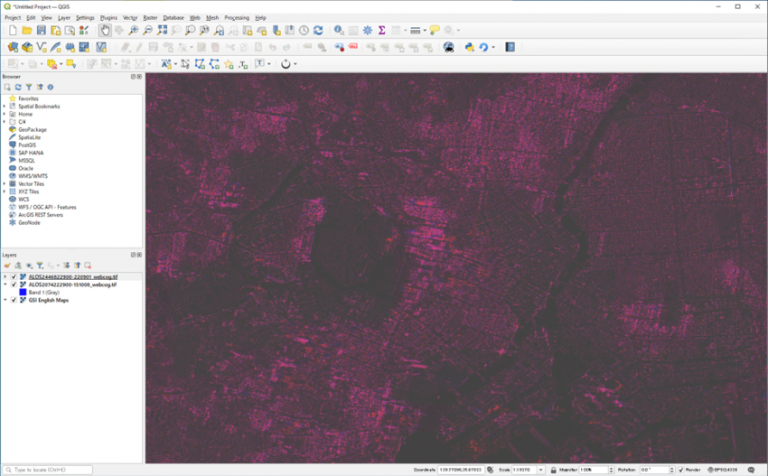This screenshot has width=768, height=476.
Task: Click the Filter Legend funnel icon in Layers panel
Action: point(40,265)
